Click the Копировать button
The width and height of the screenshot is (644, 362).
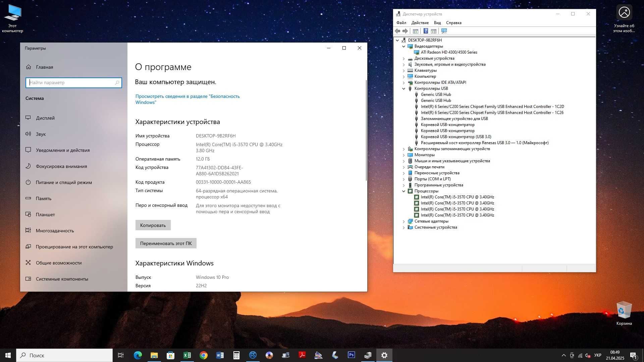coord(153,225)
